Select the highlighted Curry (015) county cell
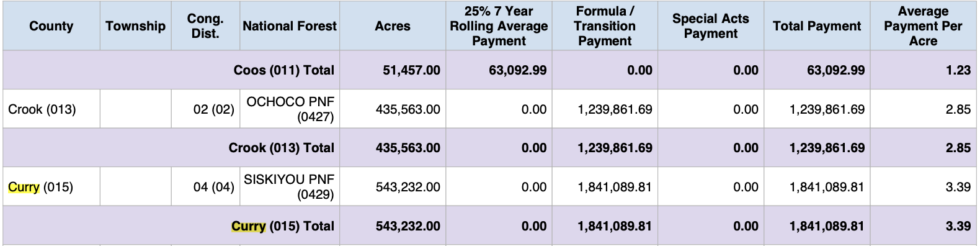 tap(51, 187)
